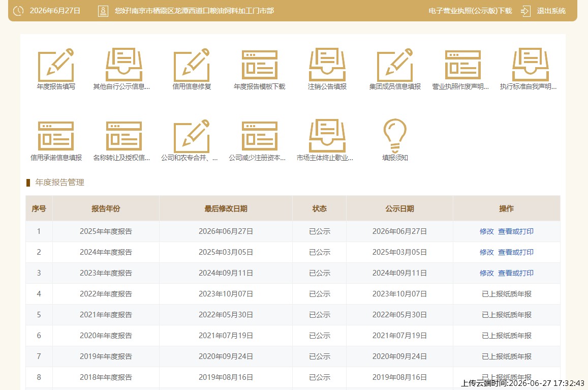Click 2022年05月30日 in 公示日期 column
Screen dimensions: 588x390
click(400, 315)
